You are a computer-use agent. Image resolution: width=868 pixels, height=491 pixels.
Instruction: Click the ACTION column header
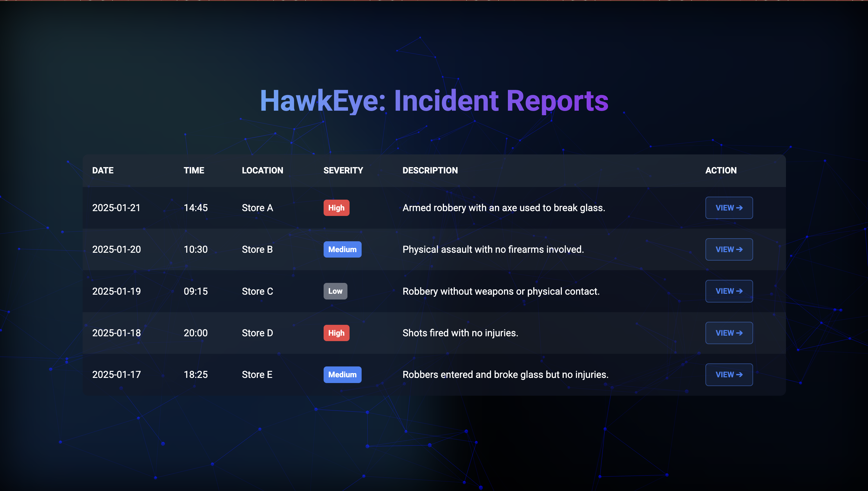click(721, 170)
